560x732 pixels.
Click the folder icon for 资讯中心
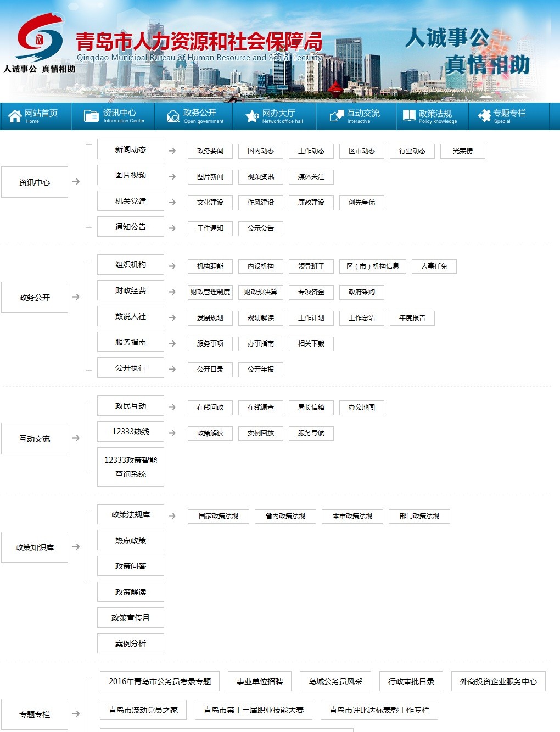[91, 116]
